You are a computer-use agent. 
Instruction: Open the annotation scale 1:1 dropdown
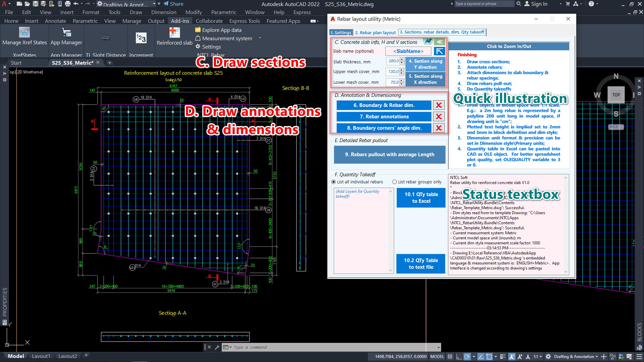538,357
